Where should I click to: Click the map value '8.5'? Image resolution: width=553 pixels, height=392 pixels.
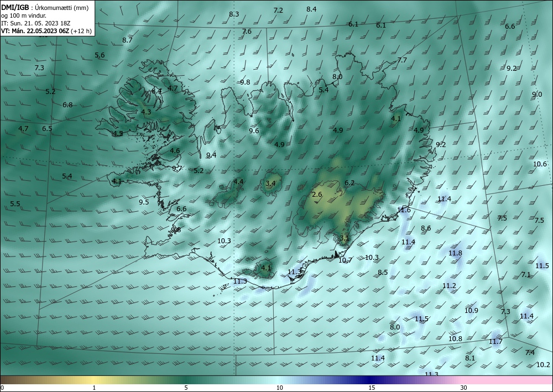click(x=383, y=272)
